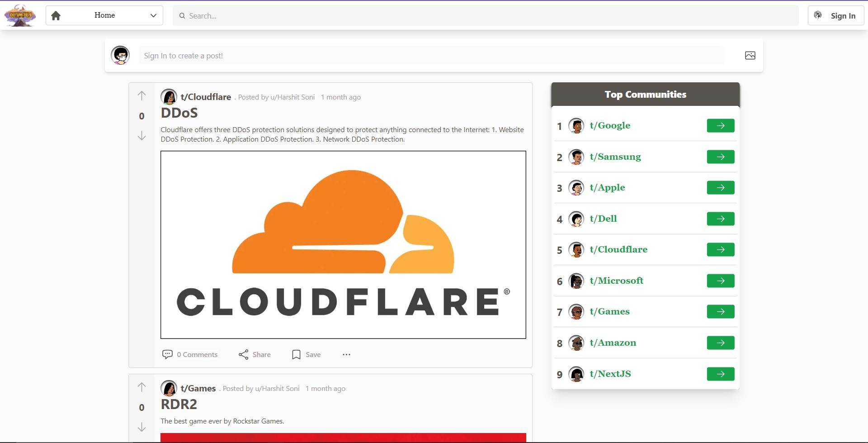This screenshot has width=868, height=443.
Task: Open t/Microsoft from Top Communities
Action: click(x=616, y=281)
